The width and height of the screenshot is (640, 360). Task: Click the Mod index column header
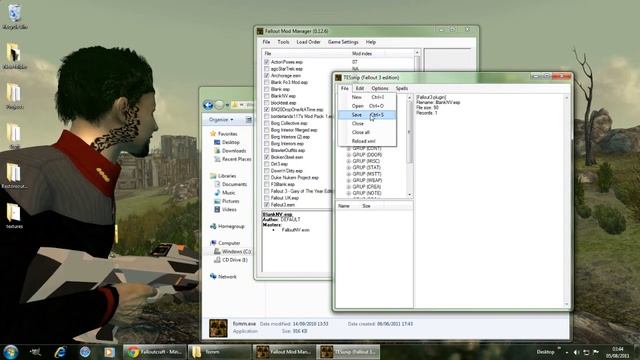(x=362, y=53)
